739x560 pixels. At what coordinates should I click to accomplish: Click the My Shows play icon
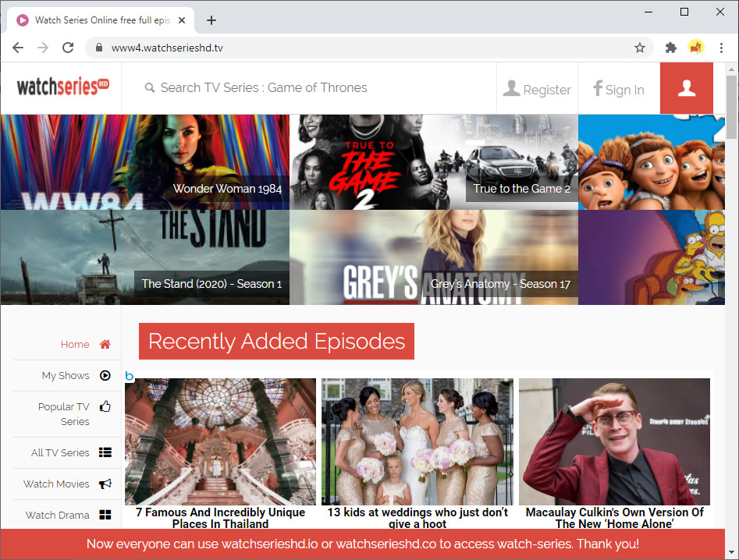[105, 375]
